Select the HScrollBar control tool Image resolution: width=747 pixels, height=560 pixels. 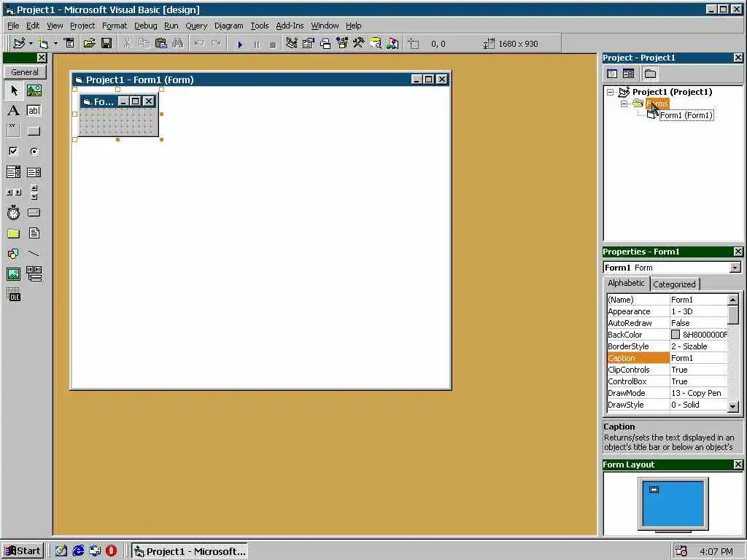(14, 192)
